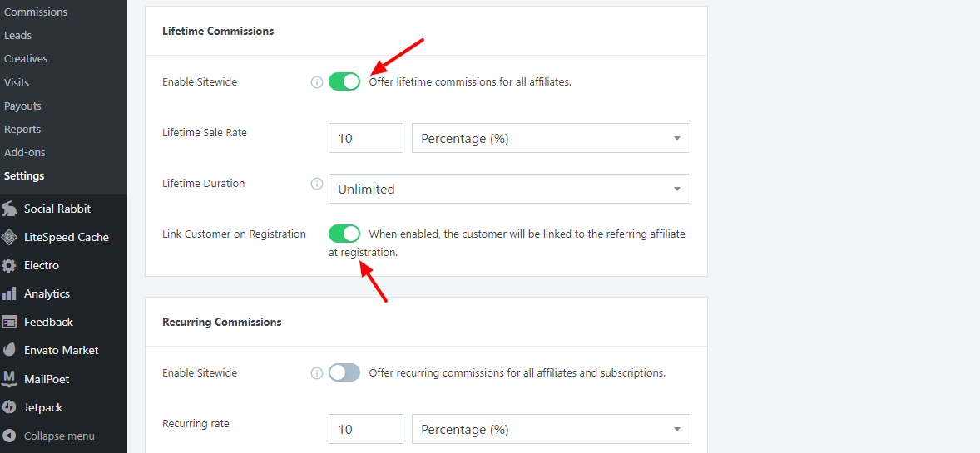The width and height of the screenshot is (980, 453).
Task: Click the MailPoet M icon
Action: point(10,379)
